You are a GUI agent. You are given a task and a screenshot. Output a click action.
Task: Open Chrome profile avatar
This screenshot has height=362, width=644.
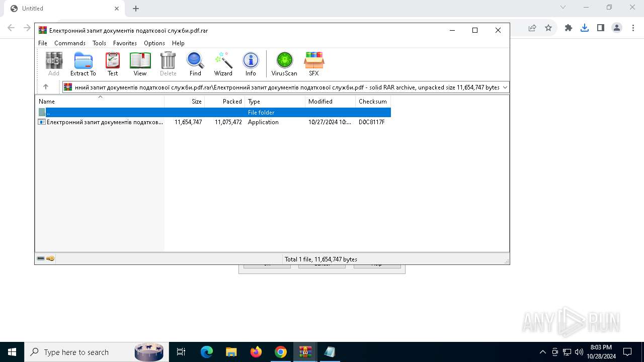(617, 28)
